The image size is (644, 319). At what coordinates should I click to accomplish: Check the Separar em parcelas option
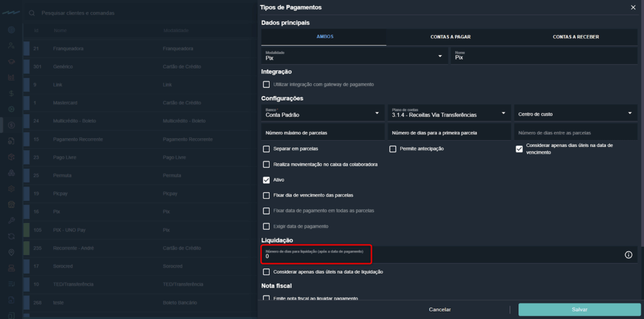coord(267,149)
